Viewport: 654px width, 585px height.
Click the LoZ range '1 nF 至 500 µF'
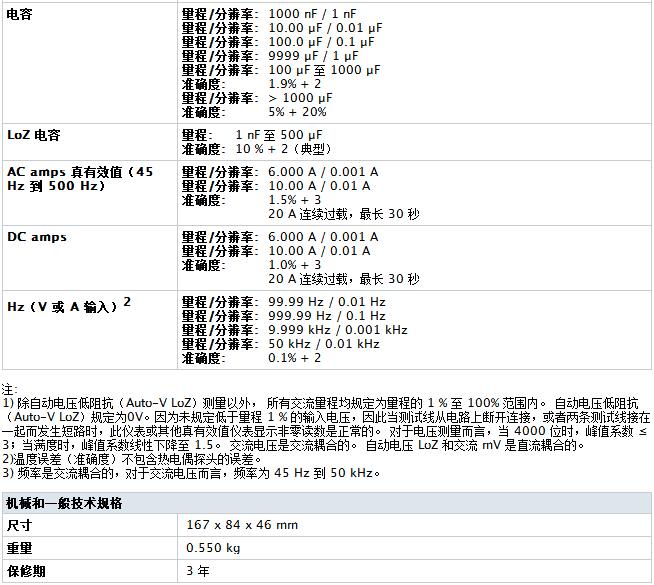point(279,135)
